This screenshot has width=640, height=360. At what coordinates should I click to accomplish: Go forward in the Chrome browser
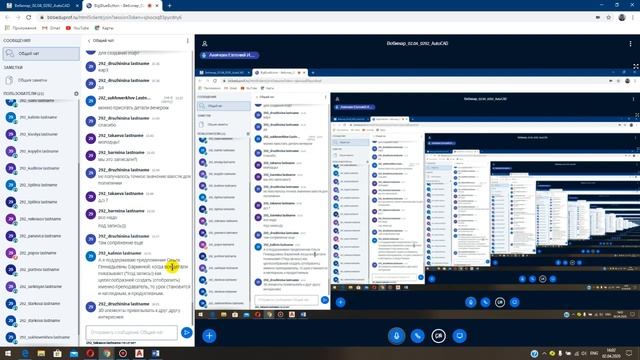click(18, 18)
